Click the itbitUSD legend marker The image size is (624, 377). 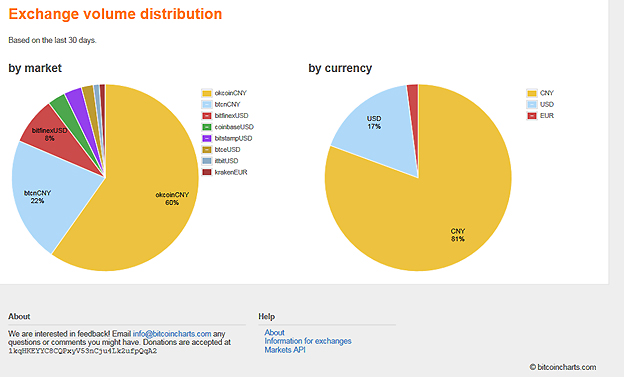tap(207, 161)
